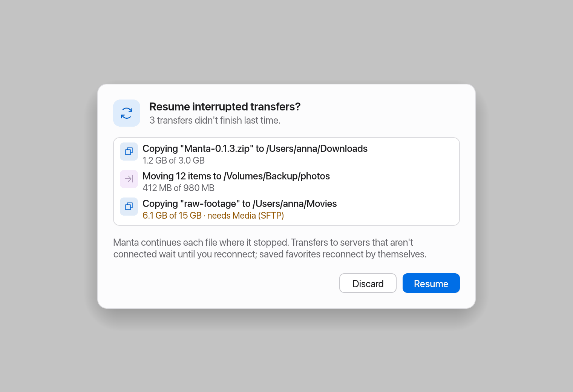Click the copy icon for raw-footage transfer
The height and width of the screenshot is (392, 573).
[x=129, y=207]
